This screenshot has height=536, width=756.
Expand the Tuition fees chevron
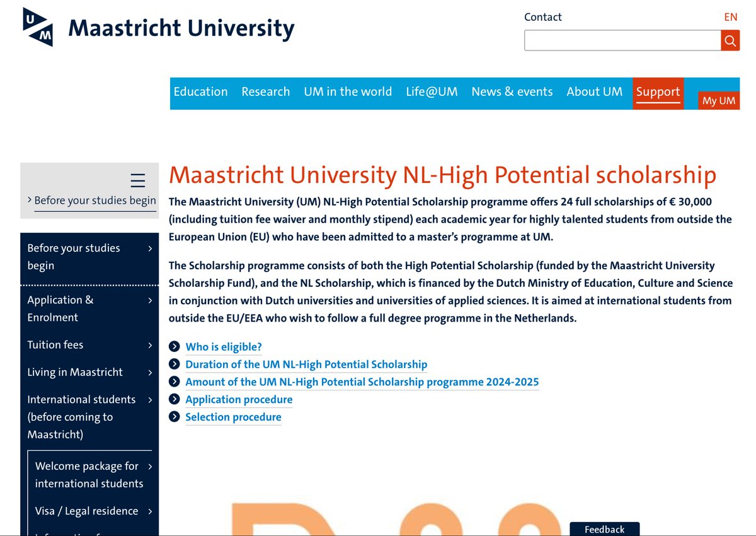click(150, 345)
